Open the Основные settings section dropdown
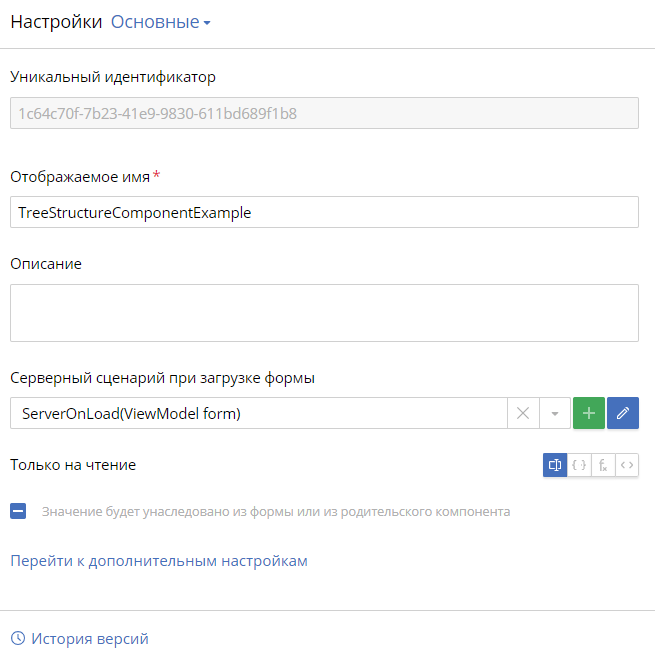 161,22
